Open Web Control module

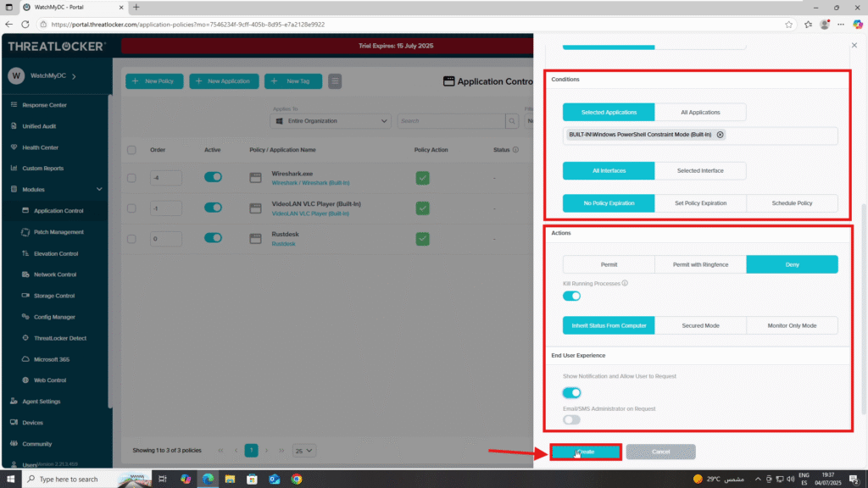pos(50,380)
